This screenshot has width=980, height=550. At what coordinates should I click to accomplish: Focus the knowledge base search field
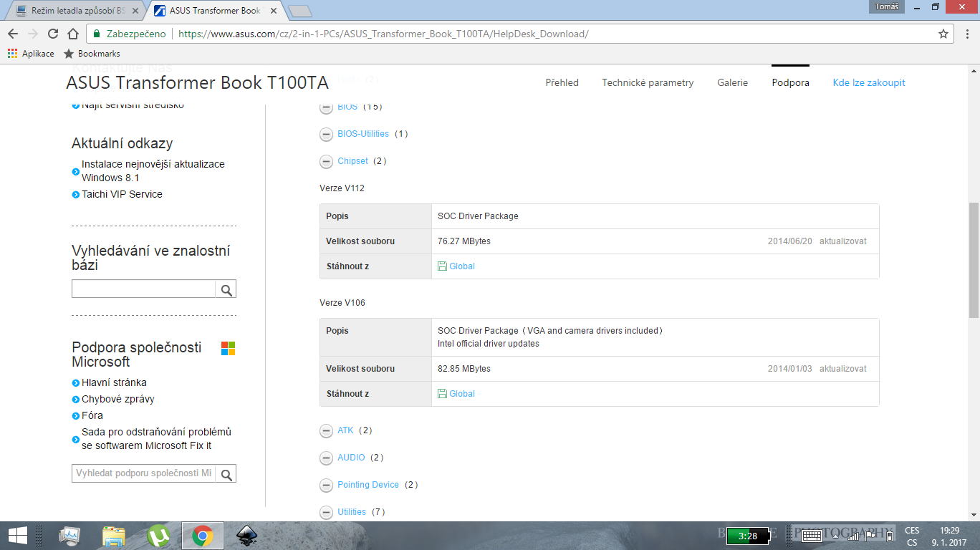143,289
